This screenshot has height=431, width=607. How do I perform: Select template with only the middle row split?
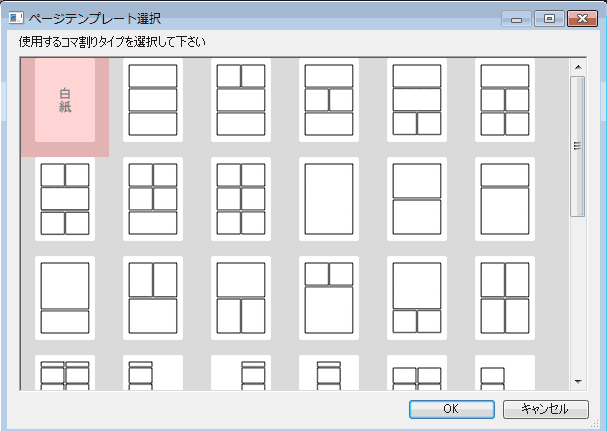(x=329, y=100)
